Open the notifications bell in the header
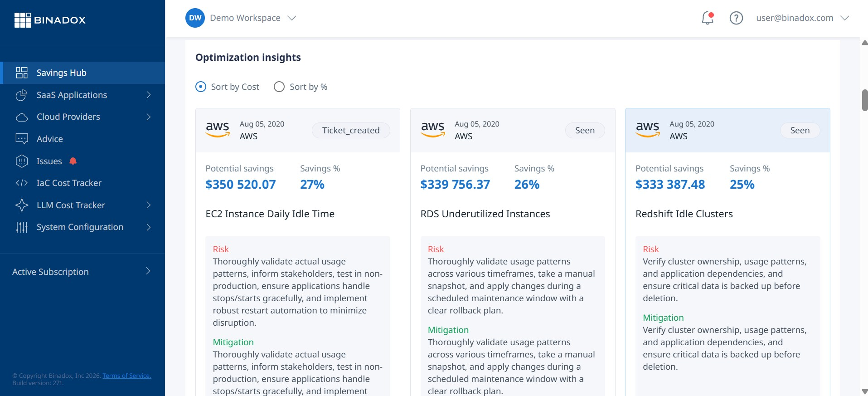The image size is (868, 396). (708, 18)
